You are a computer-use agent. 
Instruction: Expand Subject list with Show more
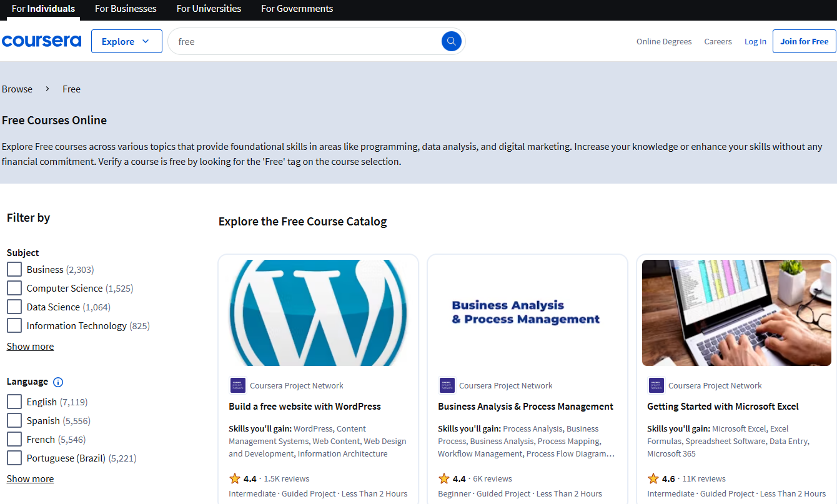tap(30, 347)
